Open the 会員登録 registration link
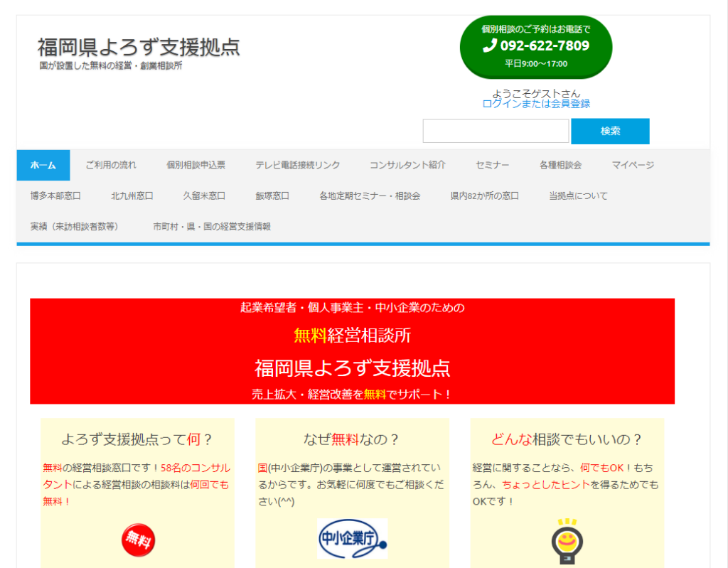This screenshot has height=568, width=728. click(570, 104)
